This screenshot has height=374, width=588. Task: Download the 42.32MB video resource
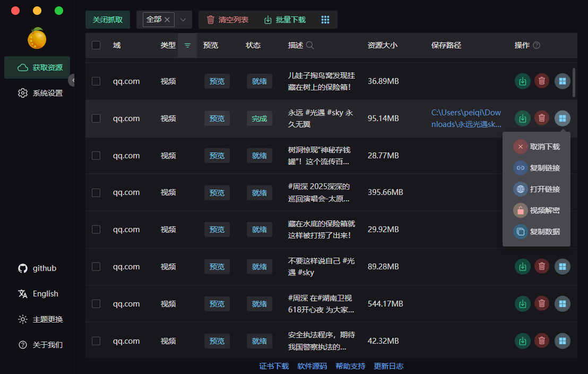[523, 341]
